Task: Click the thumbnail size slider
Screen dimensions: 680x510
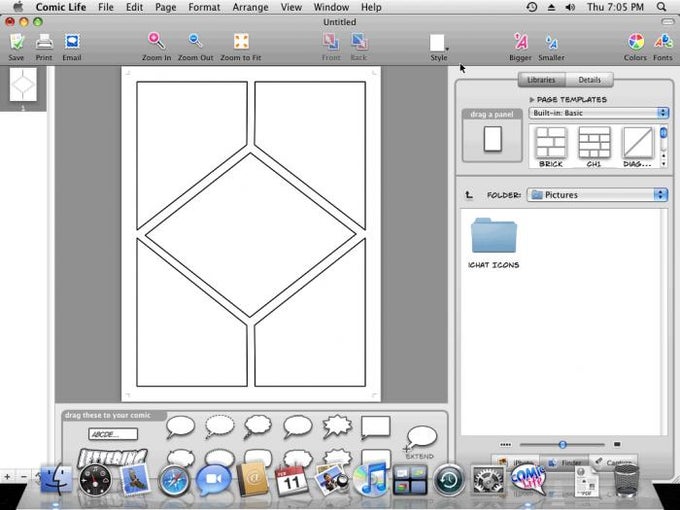Action: click(563, 444)
